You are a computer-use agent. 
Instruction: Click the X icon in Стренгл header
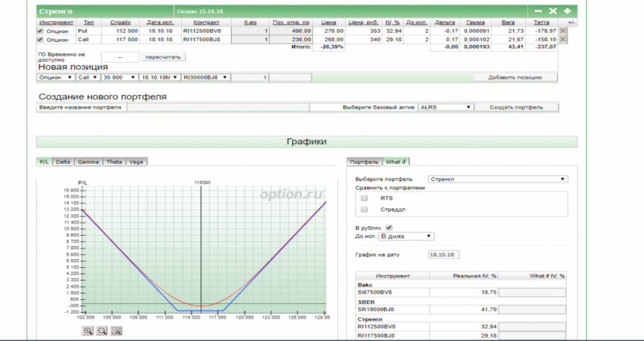click(553, 11)
